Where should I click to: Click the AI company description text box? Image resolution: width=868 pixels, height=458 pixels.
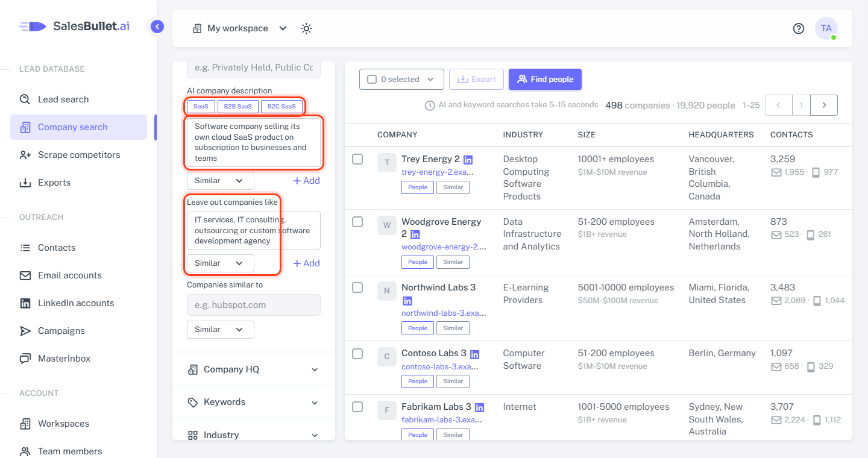click(254, 143)
